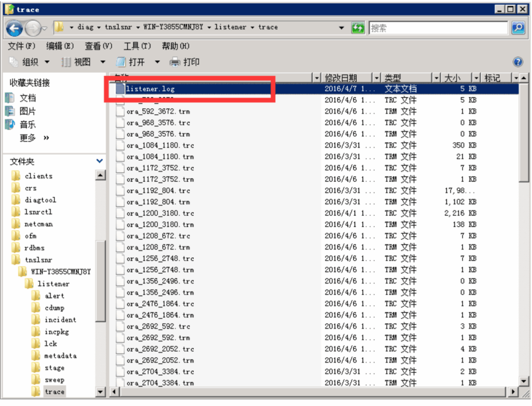Collapse the 文件夹 panel chevron
The width and height of the screenshot is (532, 406).
pyautogui.click(x=99, y=162)
